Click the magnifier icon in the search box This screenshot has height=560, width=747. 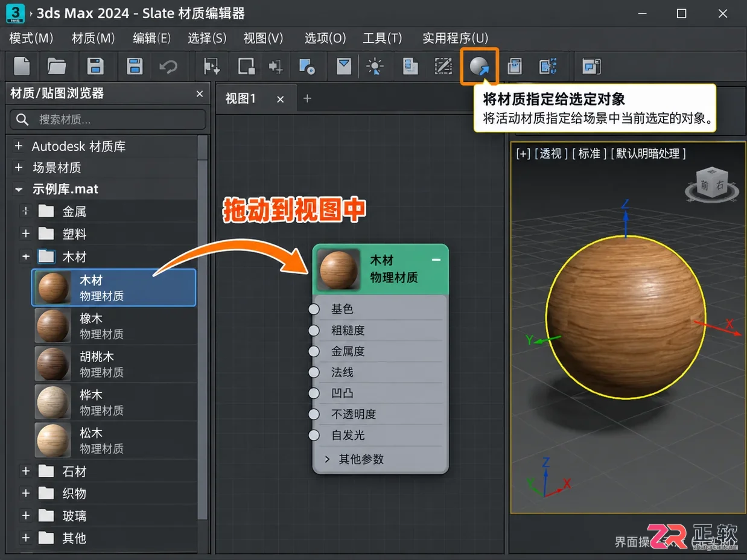tap(23, 119)
